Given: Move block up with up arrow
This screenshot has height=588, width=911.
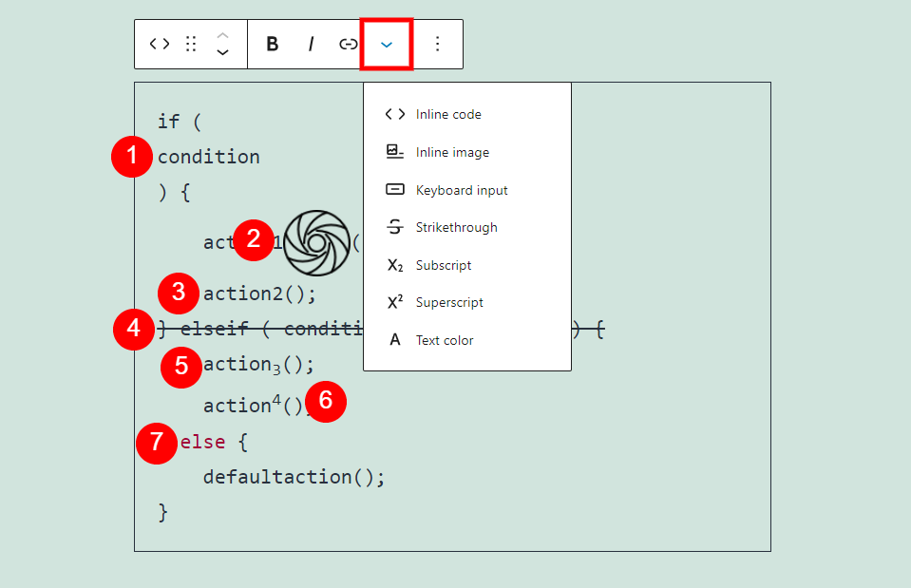Looking at the screenshot, I should point(222,35).
